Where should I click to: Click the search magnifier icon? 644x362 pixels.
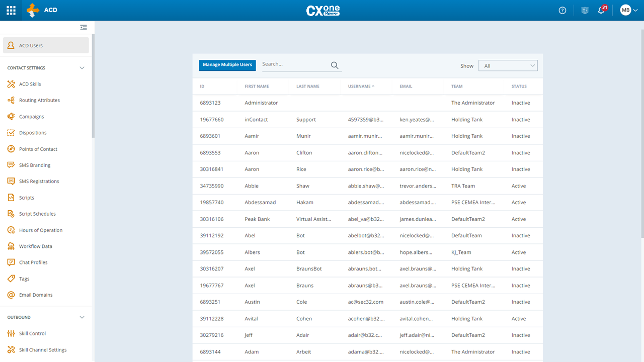click(x=335, y=65)
